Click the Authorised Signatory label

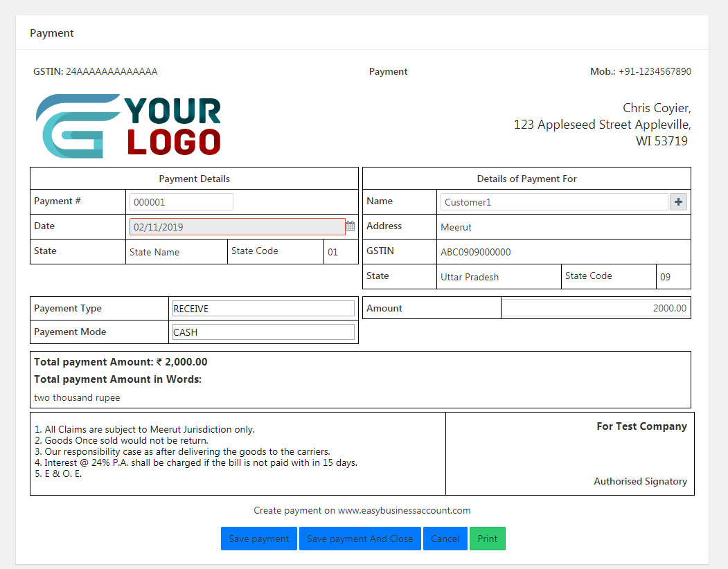point(640,481)
